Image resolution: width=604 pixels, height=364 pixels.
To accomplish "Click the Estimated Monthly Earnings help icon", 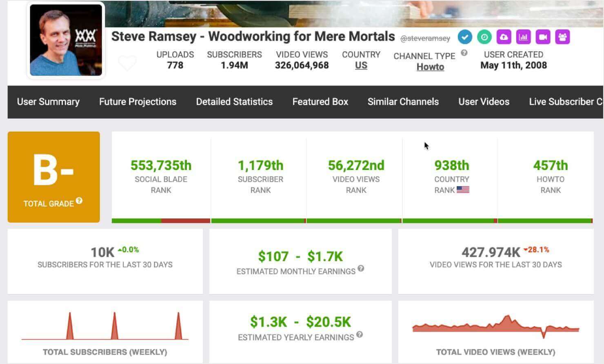I will click(361, 269).
